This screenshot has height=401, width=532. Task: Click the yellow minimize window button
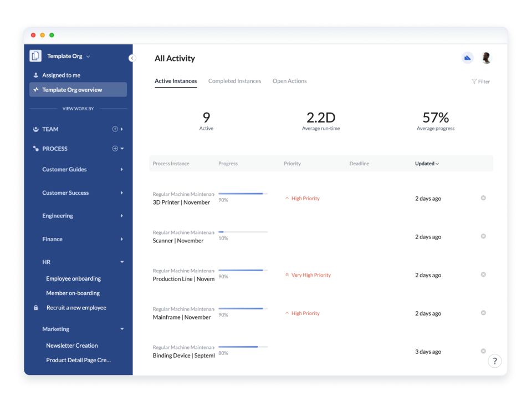pos(43,35)
